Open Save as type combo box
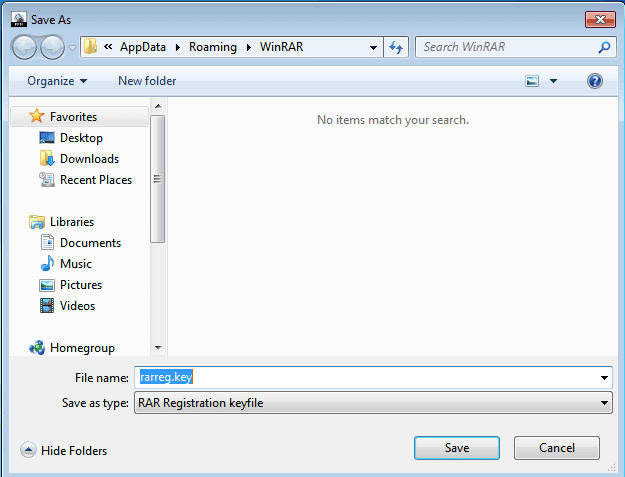The width and height of the screenshot is (625, 477). (x=373, y=403)
